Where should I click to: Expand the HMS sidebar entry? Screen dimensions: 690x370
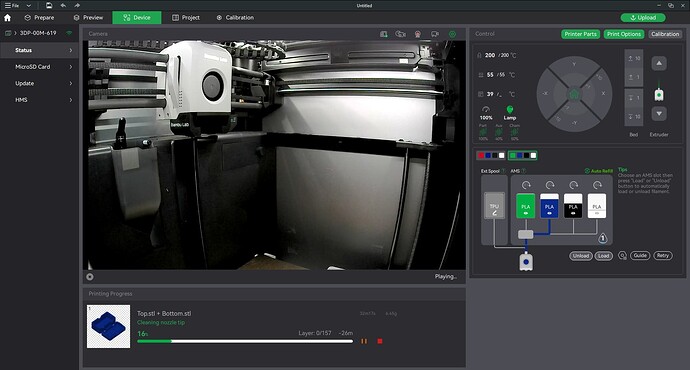[40, 100]
